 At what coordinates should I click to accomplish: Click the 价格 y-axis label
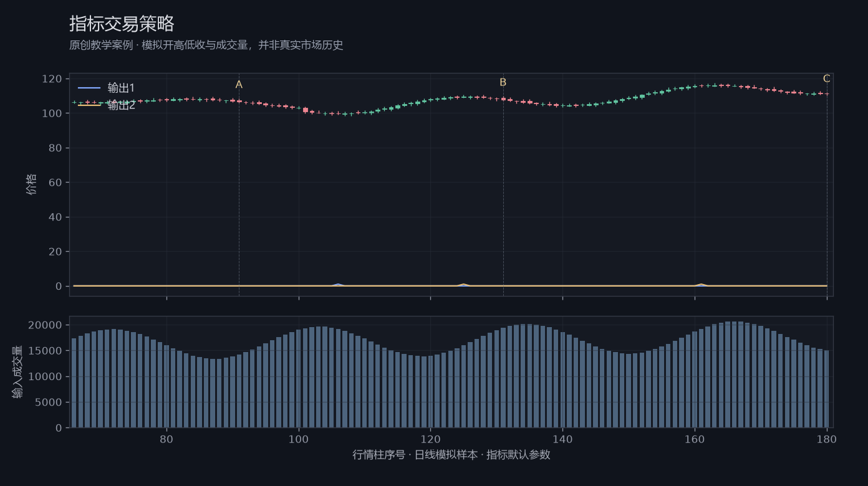(x=32, y=184)
